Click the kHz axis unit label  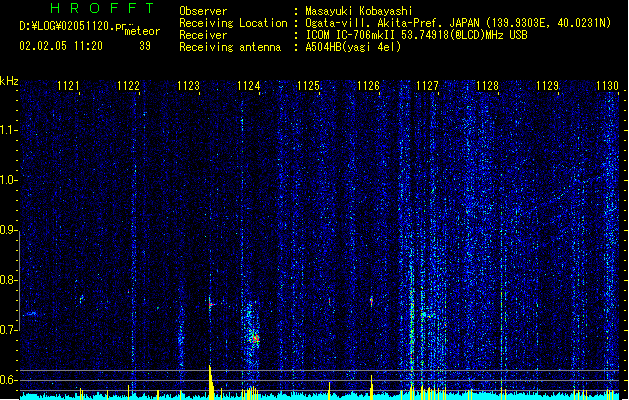point(9,81)
